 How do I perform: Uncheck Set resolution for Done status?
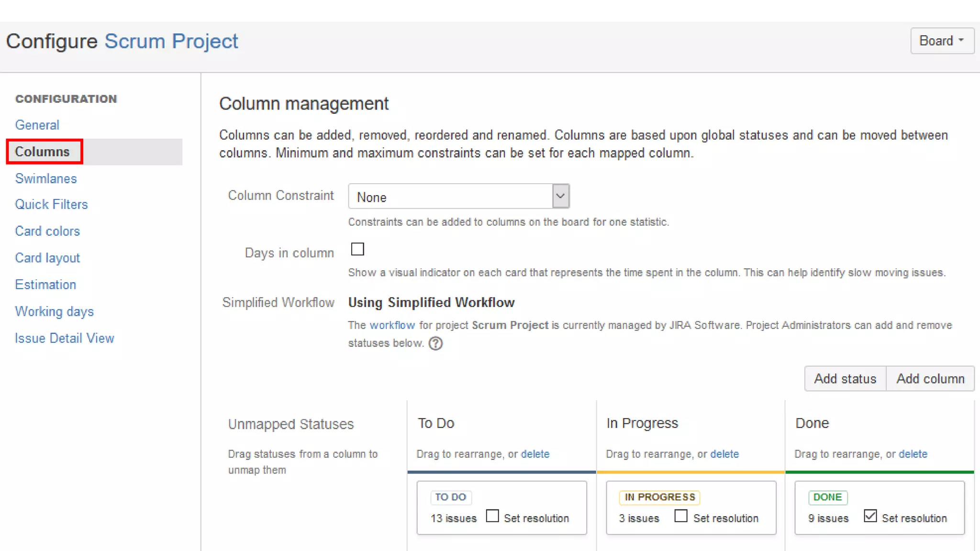coord(870,516)
